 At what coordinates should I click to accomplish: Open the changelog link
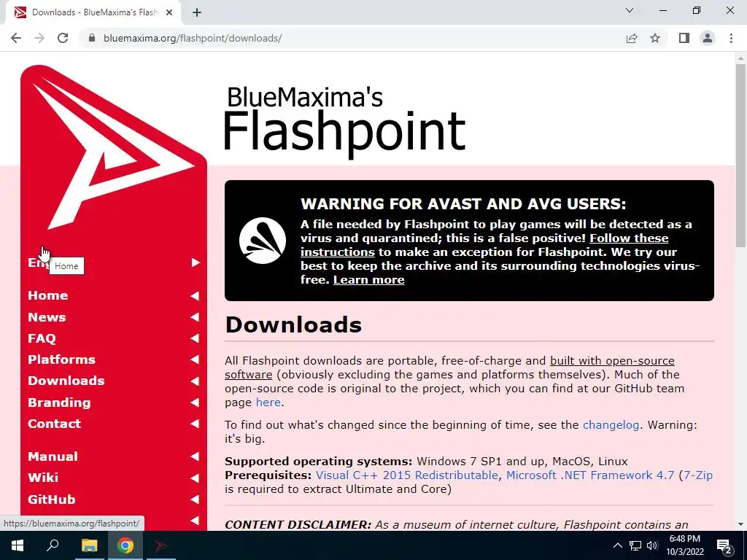pos(611,425)
